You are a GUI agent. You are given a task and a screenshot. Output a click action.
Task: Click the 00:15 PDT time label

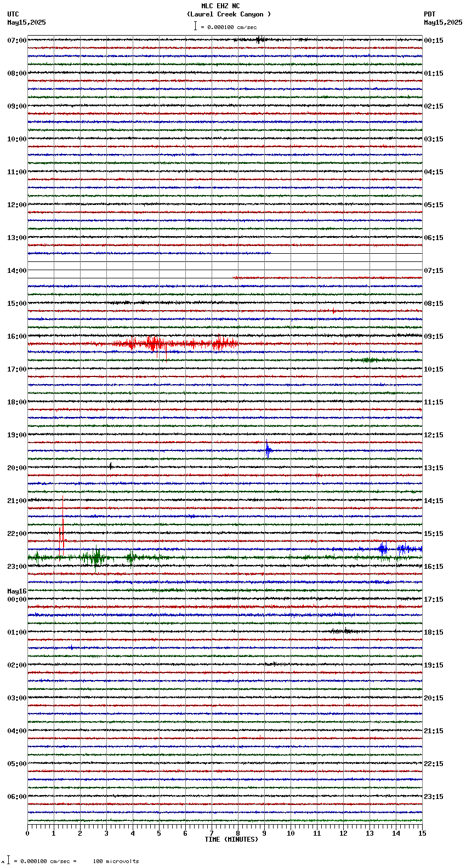click(434, 41)
